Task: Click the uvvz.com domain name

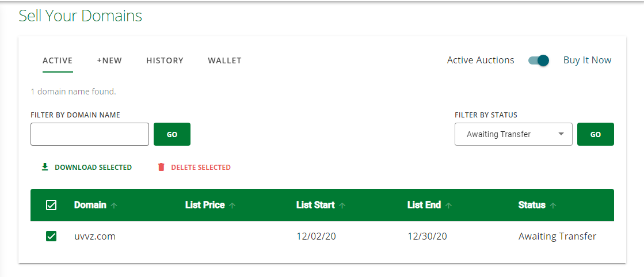Action: (x=95, y=236)
